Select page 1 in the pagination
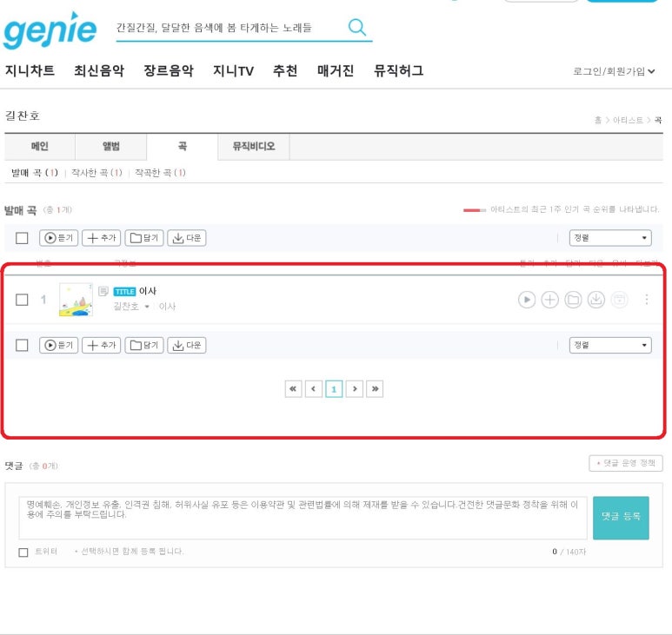This screenshot has width=672, height=635. point(334,389)
